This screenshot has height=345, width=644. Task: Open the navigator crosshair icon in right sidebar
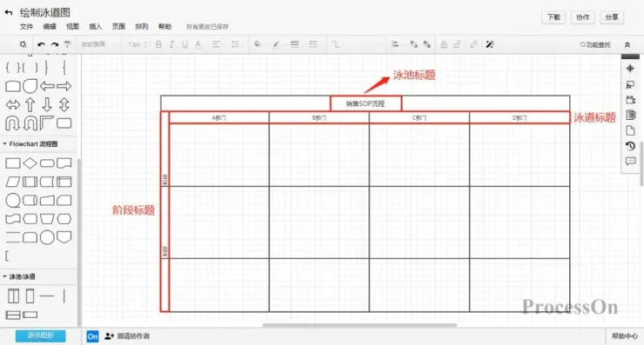[x=630, y=69]
